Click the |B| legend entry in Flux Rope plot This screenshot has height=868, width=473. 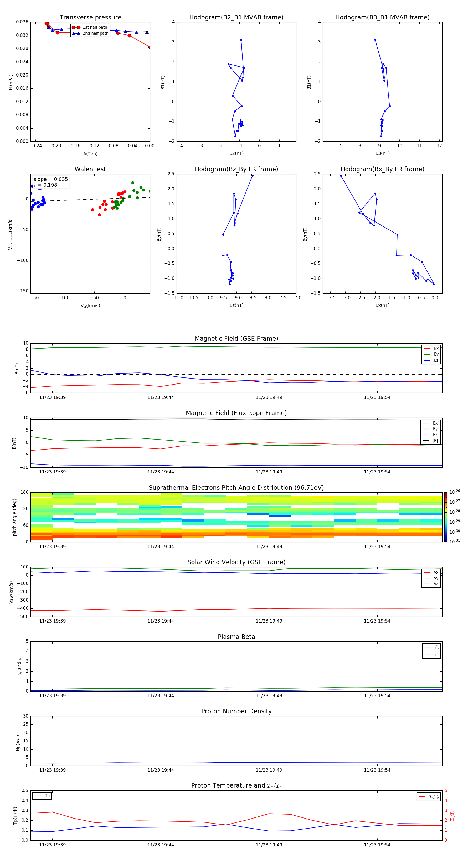tap(431, 441)
